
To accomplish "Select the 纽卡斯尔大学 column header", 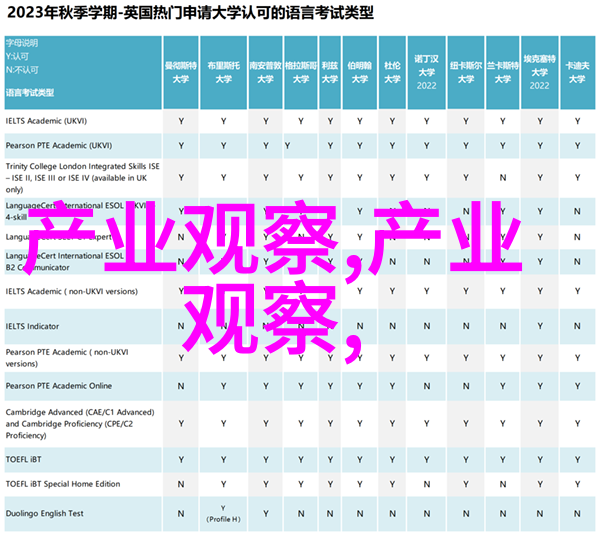I will click(x=466, y=72).
